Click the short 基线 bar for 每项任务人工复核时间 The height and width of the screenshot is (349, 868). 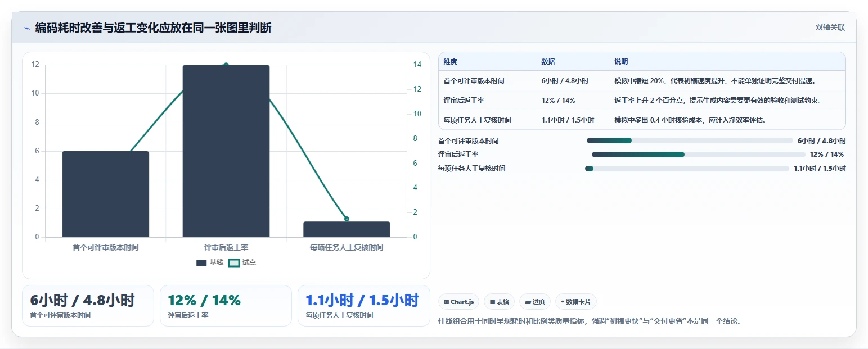click(x=347, y=229)
